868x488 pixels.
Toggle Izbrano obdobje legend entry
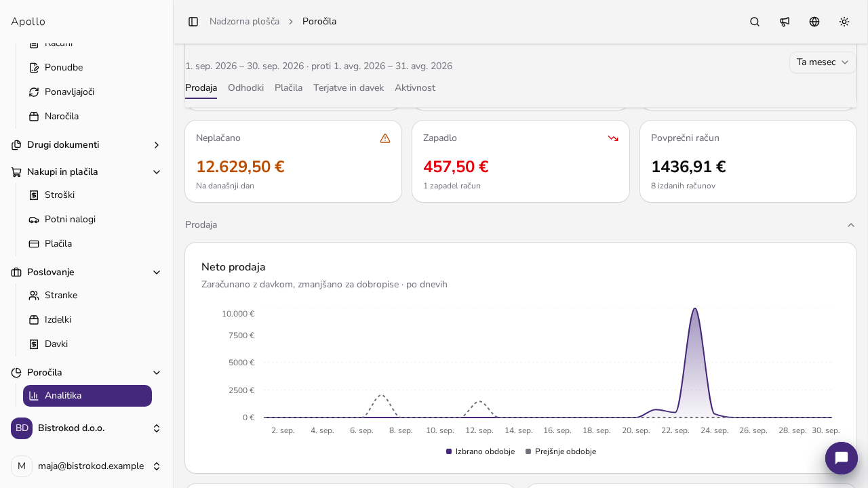(480, 451)
